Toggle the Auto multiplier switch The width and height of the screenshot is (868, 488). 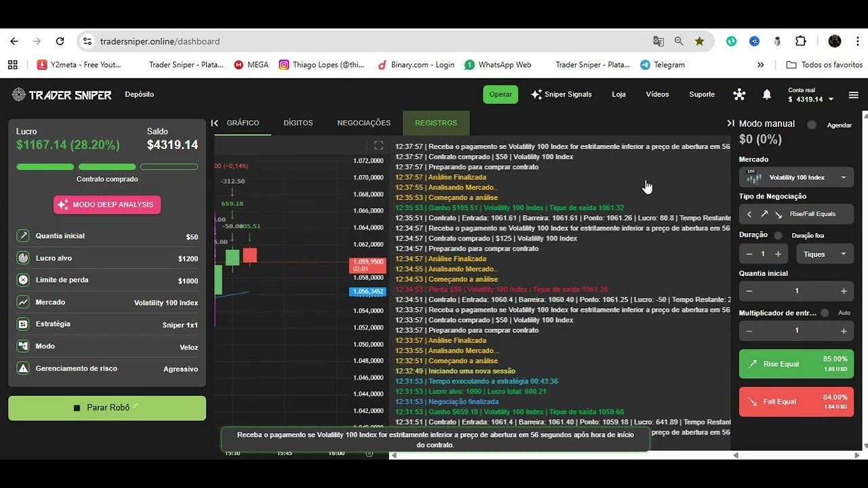pyautogui.click(x=825, y=313)
